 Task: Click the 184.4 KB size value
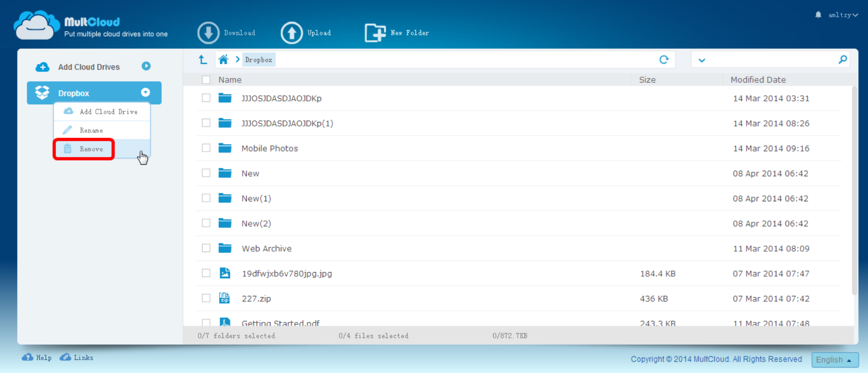658,273
